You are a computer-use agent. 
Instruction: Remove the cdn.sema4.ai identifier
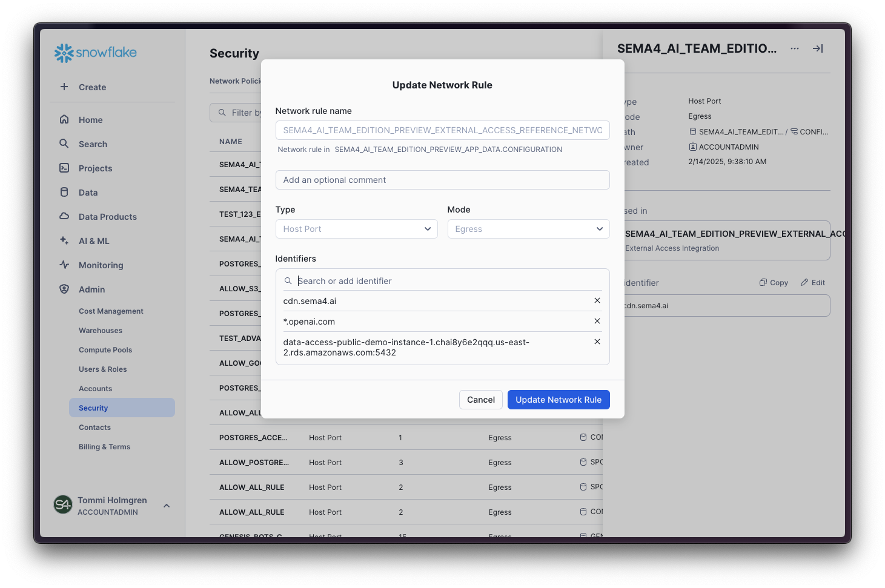(597, 300)
